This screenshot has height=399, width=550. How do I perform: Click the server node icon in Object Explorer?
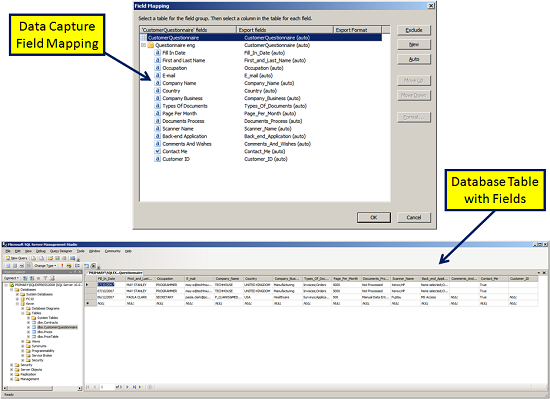tap(12, 285)
